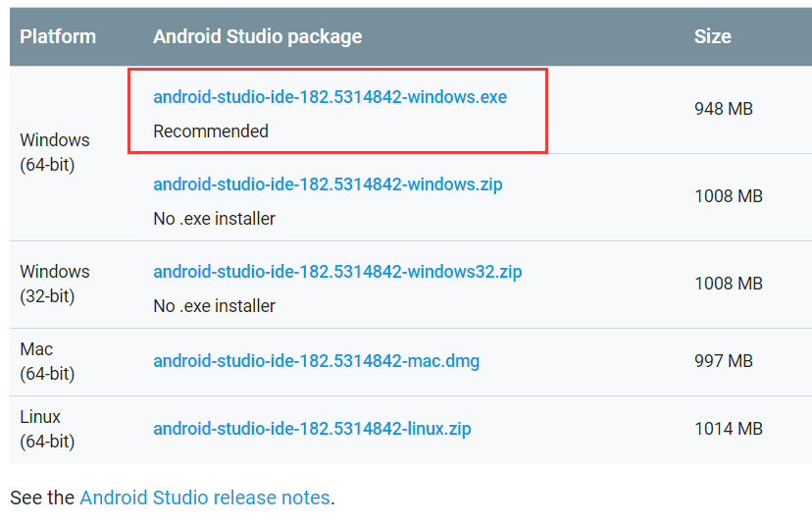The width and height of the screenshot is (812, 524).
Task: Select the Recommended label text
Action: (x=211, y=131)
